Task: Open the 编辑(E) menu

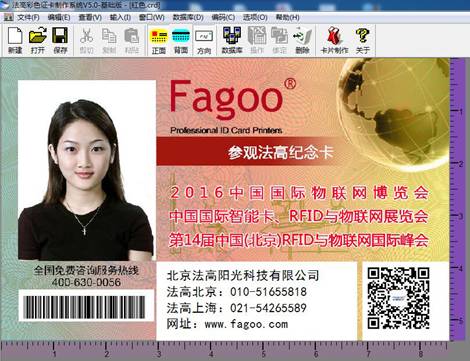Action: pyautogui.click(x=59, y=17)
